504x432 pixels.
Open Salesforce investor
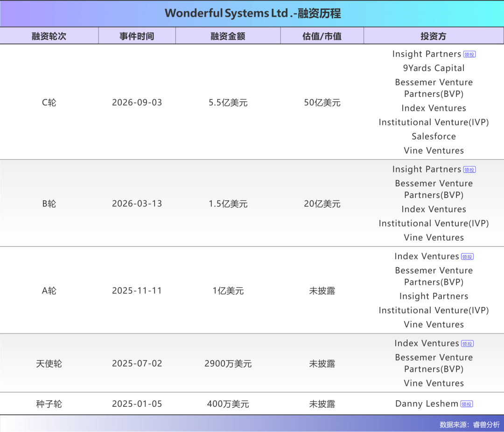point(434,136)
